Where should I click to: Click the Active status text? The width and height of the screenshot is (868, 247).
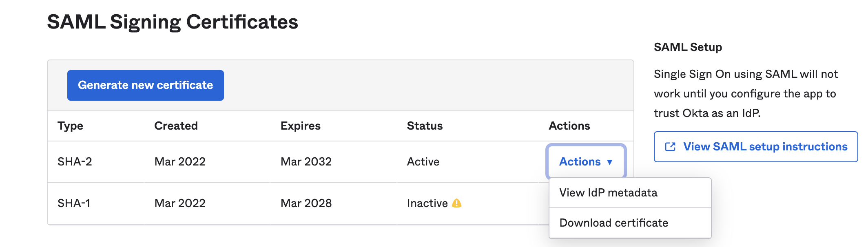(x=423, y=162)
